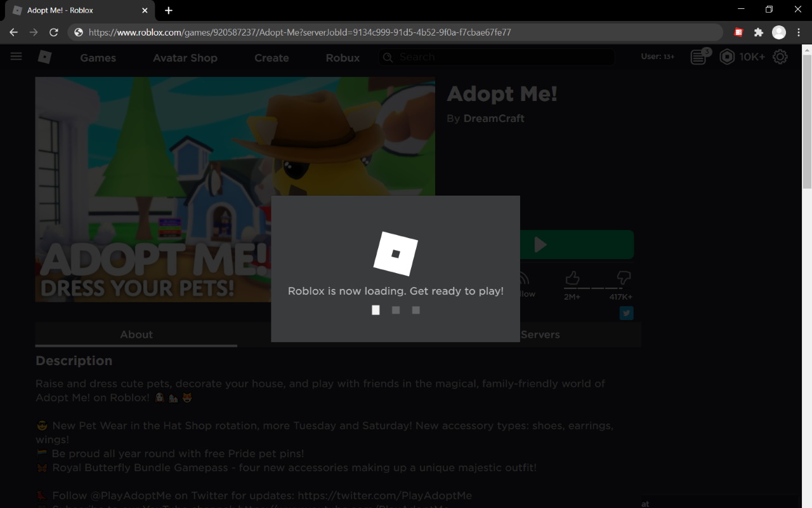
Task: Open a new browser tab
Action: (x=168, y=10)
